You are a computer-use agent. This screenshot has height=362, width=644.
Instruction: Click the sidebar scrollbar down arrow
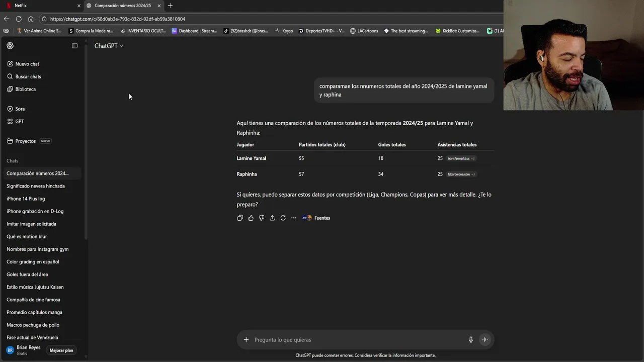pyautogui.click(x=86, y=356)
